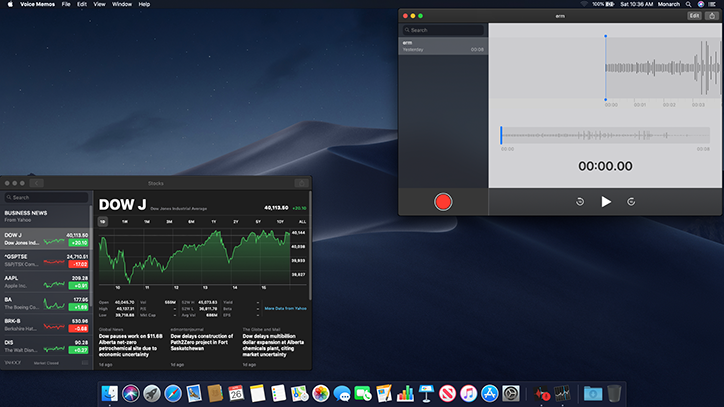Skip back 15 seconds in Voice Memos

[x=580, y=202]
